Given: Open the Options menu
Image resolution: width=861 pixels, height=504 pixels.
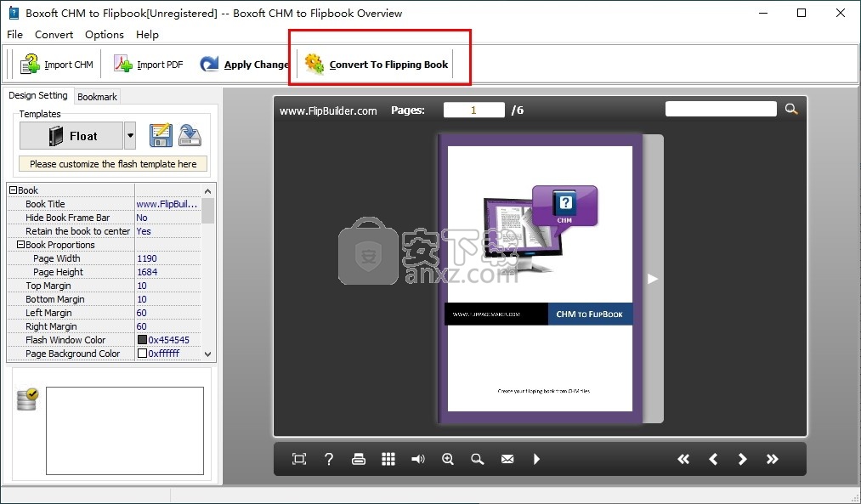Looking at the screenshot, I should (105, 35).
